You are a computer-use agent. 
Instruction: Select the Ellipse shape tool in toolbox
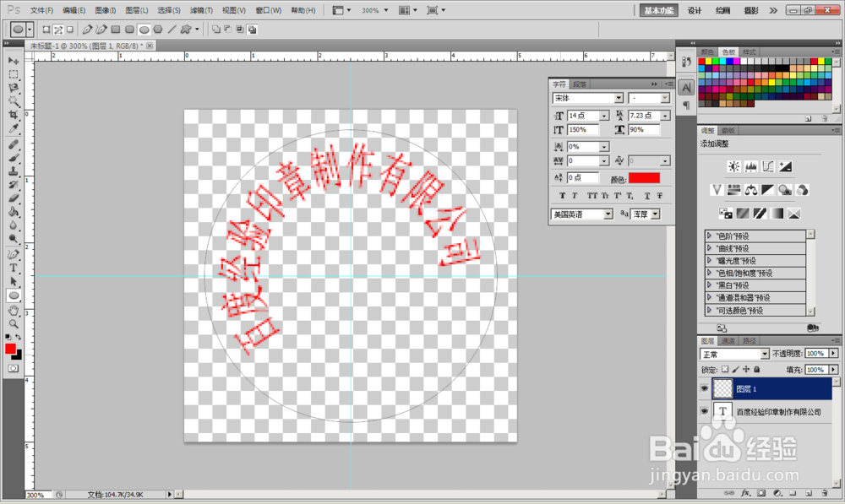point(14,295)
